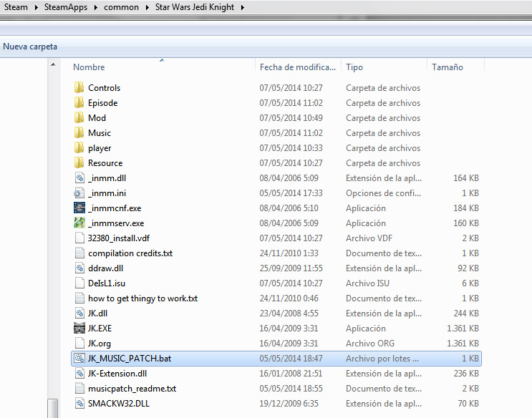532x418 pixels.
Task: Click the JK.EXE application icon
Action: click(x=79, y=328)
